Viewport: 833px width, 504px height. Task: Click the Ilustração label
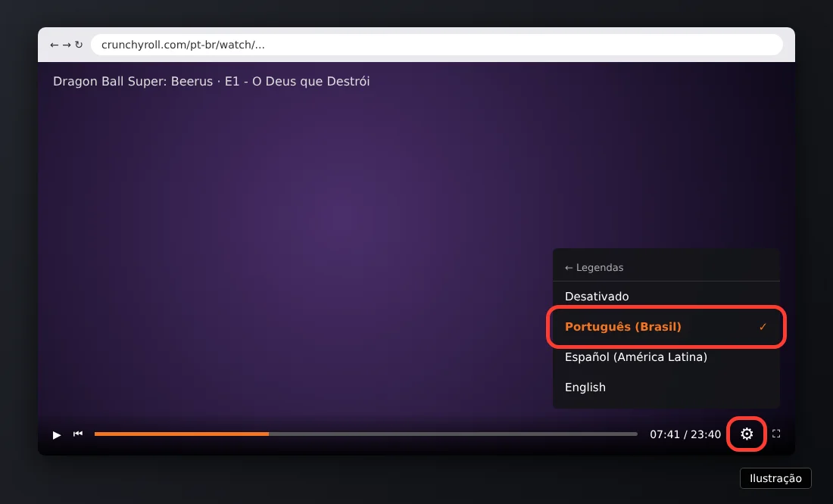(775, 478)
